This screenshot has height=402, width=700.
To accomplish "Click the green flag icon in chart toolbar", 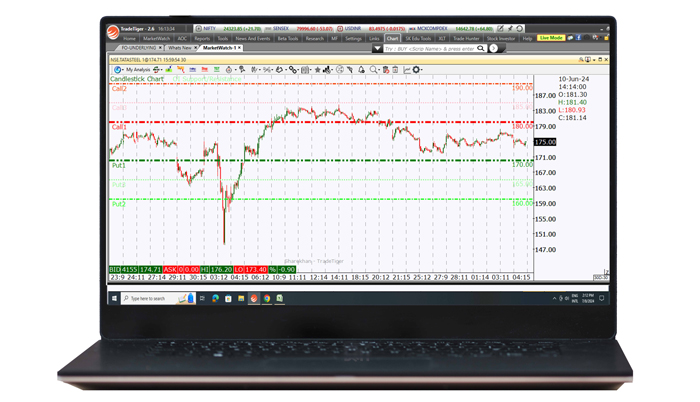I will point(217,70).
